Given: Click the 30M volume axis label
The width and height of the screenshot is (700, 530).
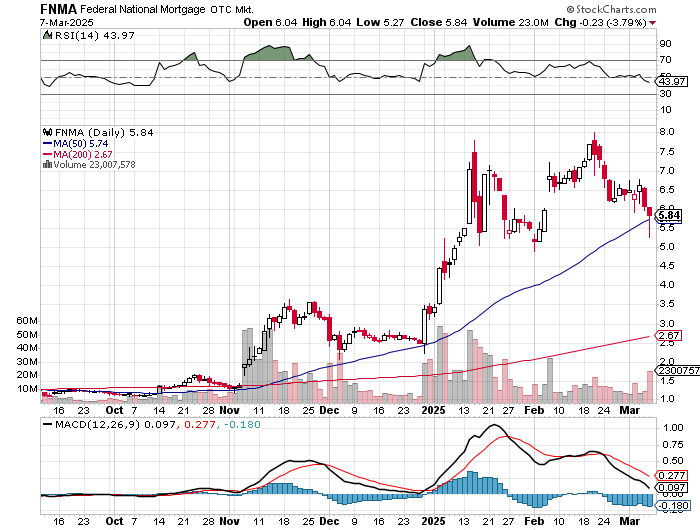Looking at the screenshot, I should pos(27,362).
